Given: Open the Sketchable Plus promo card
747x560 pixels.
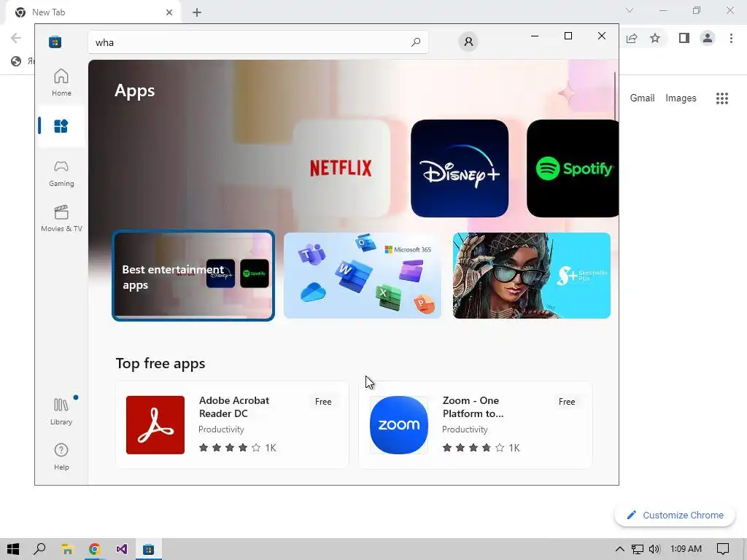Looking at the screenshot, I should point(532,276).
